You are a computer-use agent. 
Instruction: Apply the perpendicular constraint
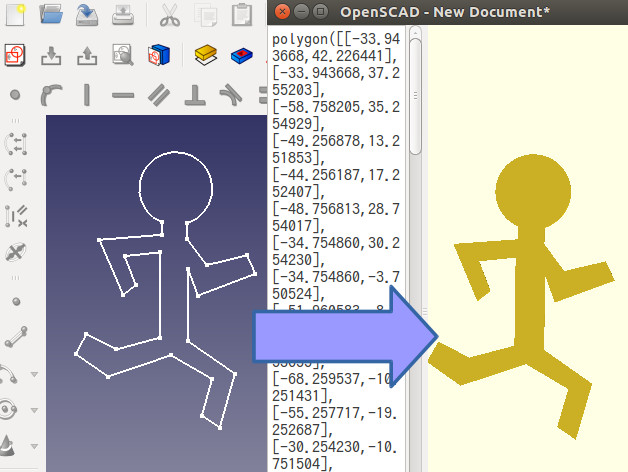click(x=195, y=95)
